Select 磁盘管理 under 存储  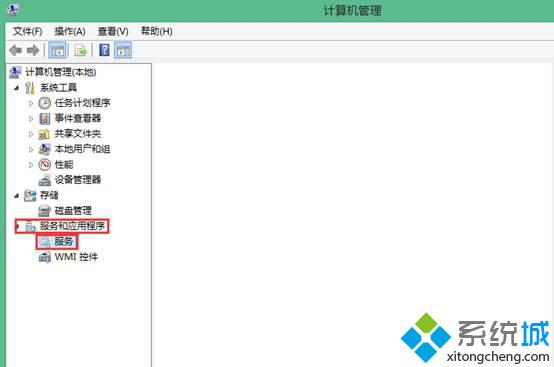pos(73,211)
